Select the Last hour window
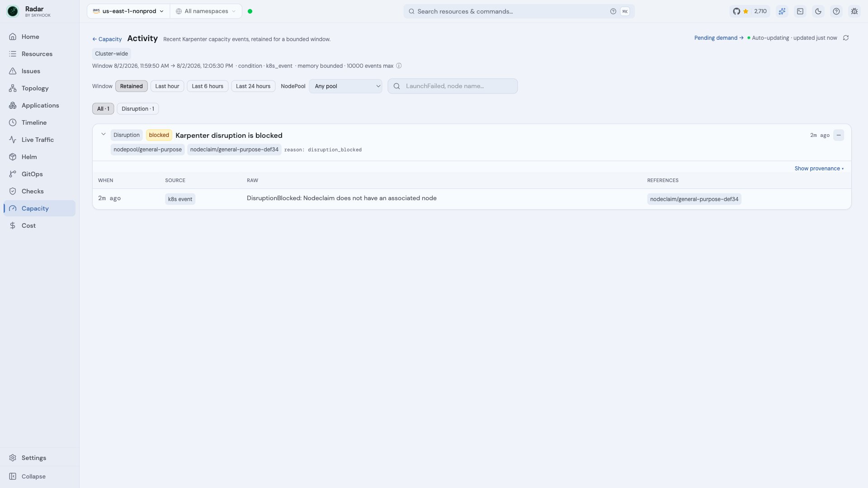 pos(167,86)
